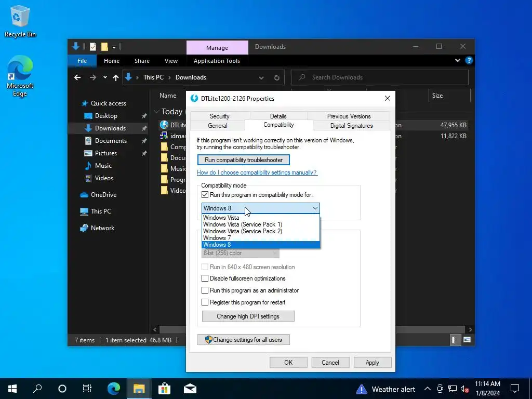Switch to the Previous Versions tab
Image resolution: width=532 pixels, height=399 pixels.
[x=349, y=116]
